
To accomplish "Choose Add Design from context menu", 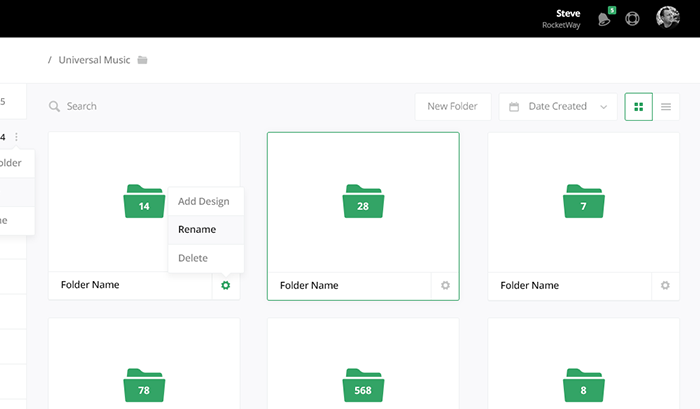I will pyautogui.click(x=206, y=201).
